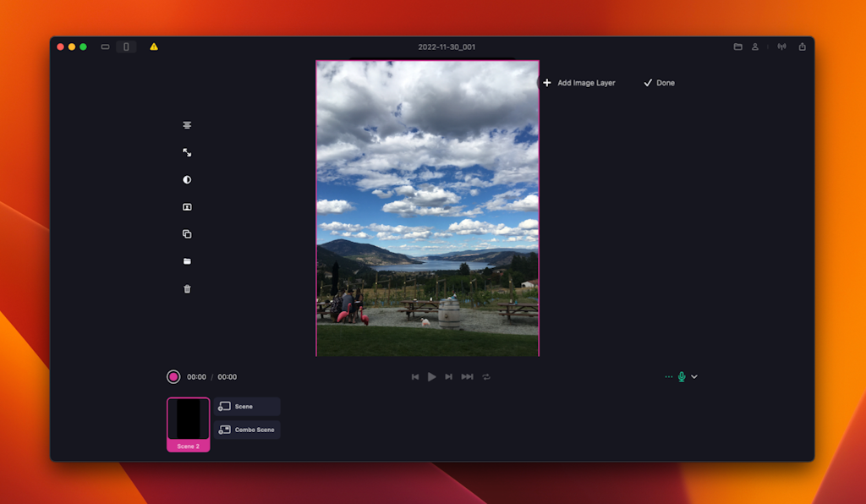Open the broadcast/stream menu in the titlebar

(x=781, y=47)
